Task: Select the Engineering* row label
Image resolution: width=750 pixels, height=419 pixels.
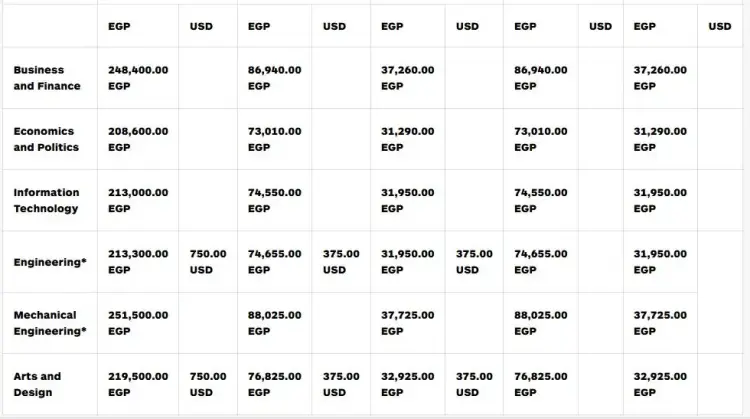Action: [x=50, y=262]
